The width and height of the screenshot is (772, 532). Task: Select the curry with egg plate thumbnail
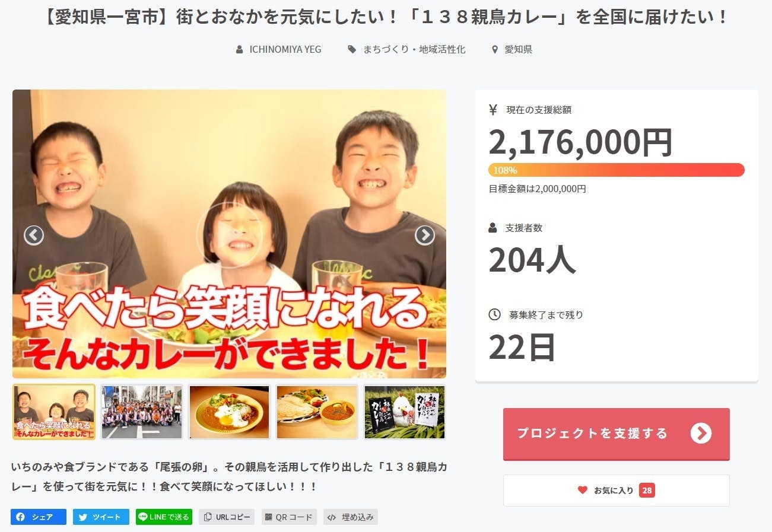(x=230, y=412)
